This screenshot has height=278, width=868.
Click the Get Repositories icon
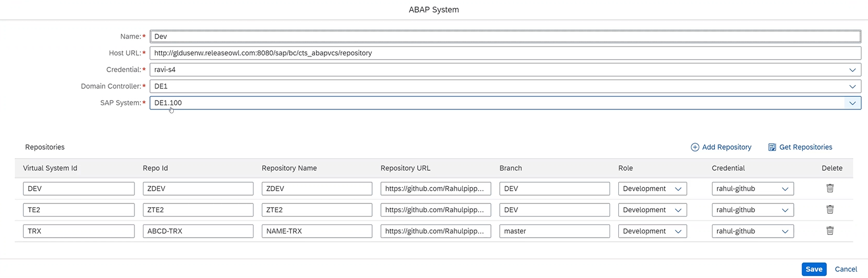772,147
